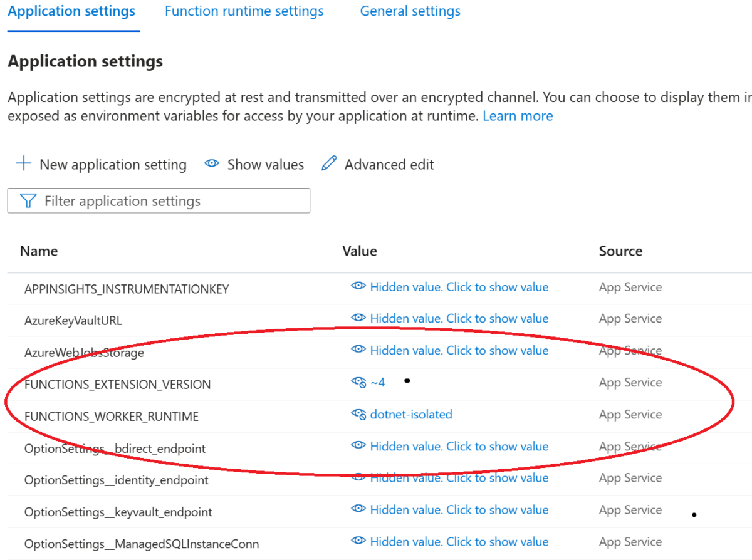Image resolution: width=752 pixels, height=560 pixels.
Task: Switch to Function runtime settings tab
Action: coord(244,11)
